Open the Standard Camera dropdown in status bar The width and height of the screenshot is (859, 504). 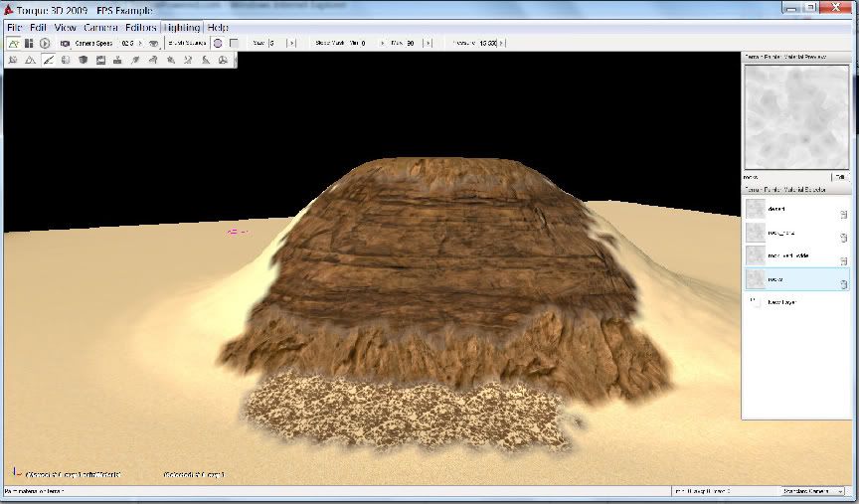(839, 491)
